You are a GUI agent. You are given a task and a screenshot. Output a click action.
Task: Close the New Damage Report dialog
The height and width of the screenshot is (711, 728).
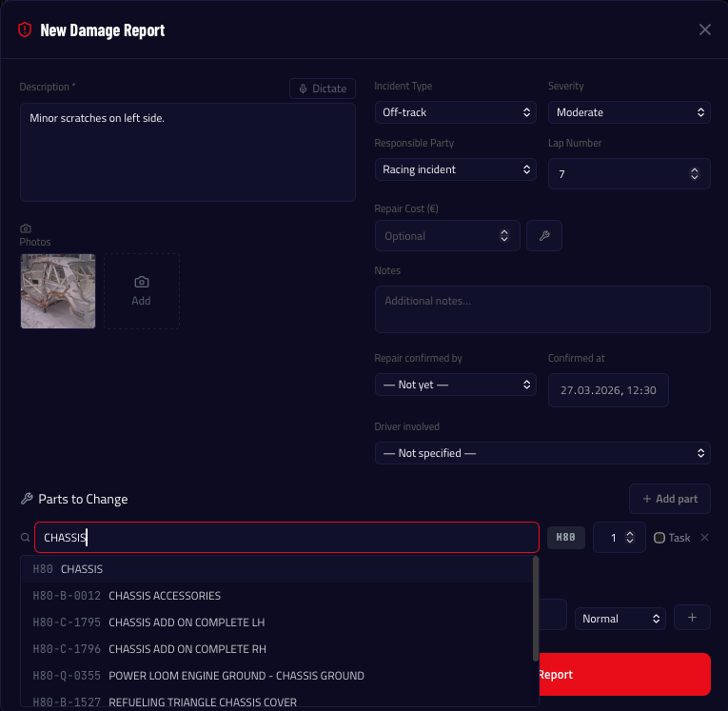704,30
